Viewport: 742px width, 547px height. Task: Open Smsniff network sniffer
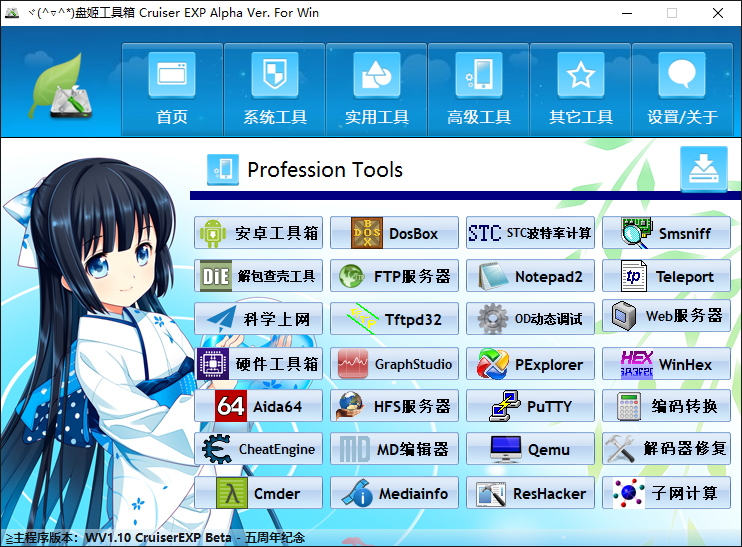click(666, 234)
